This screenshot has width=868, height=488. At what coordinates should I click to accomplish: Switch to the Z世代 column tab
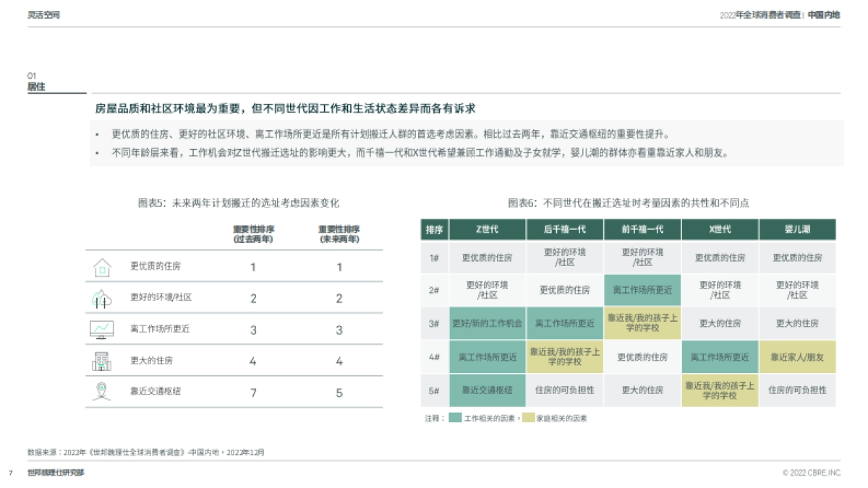[x=487, y=229]
